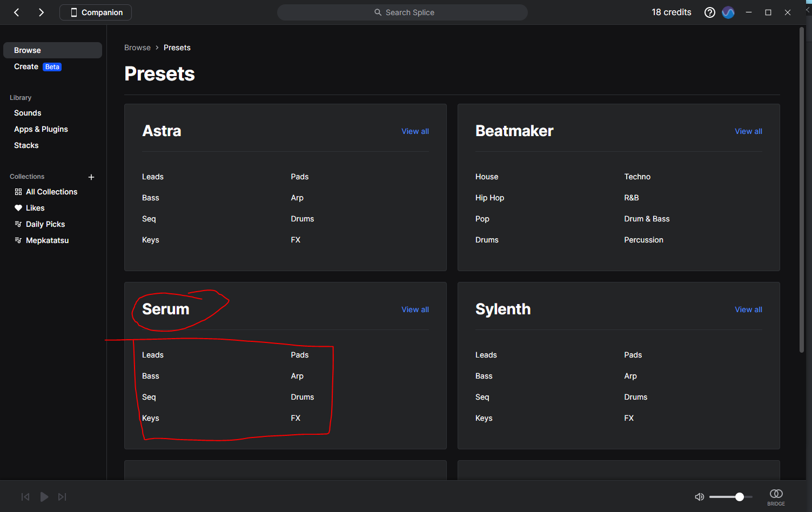The image size is (812, 512).
Task: Open Serum Bass presets
Action: 151,376
